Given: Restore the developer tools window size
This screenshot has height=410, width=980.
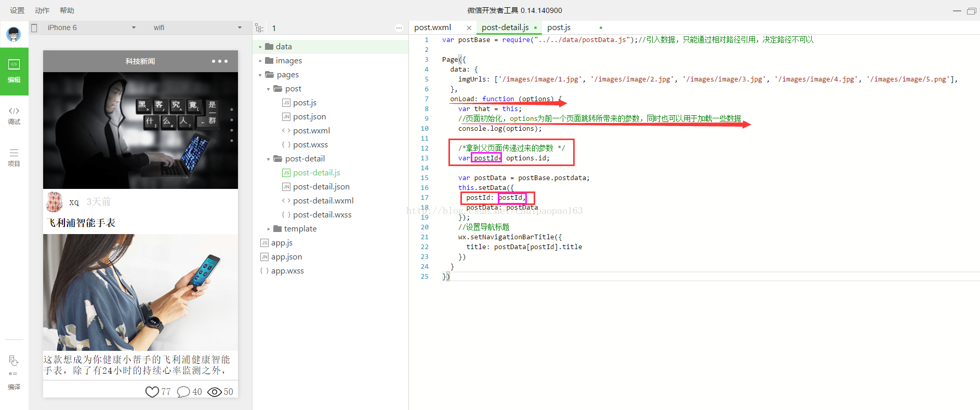Looking at the screenshot, I should (x=971, y=11).
